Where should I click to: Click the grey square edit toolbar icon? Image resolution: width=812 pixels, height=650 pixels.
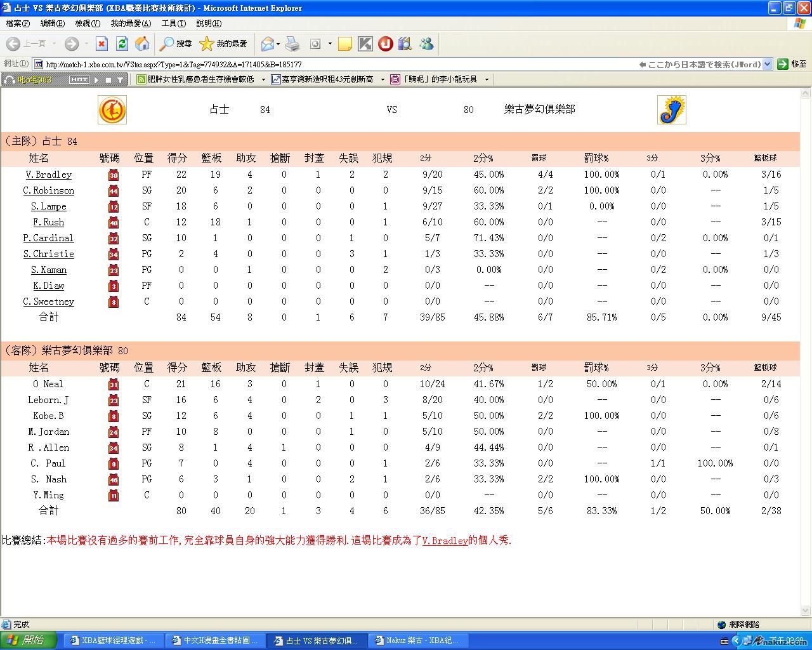click(x=315, y=44)
